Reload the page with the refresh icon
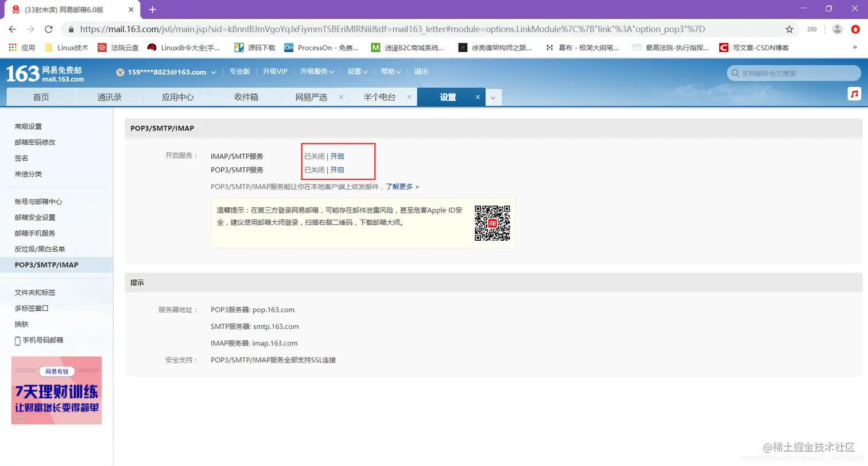This screenshot has height=466, width=868. click(x=49, y=29)
